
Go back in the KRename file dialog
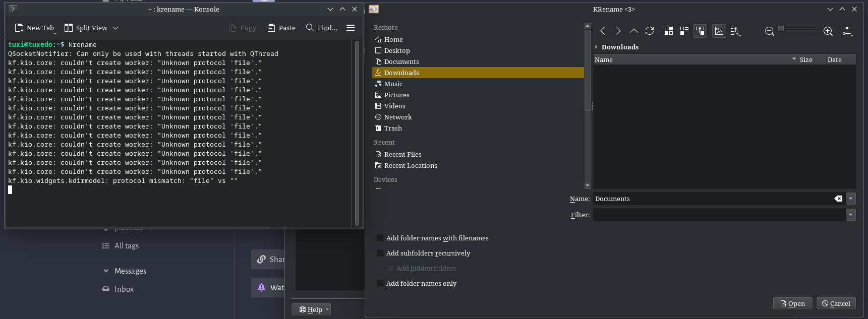pos(603,31)
